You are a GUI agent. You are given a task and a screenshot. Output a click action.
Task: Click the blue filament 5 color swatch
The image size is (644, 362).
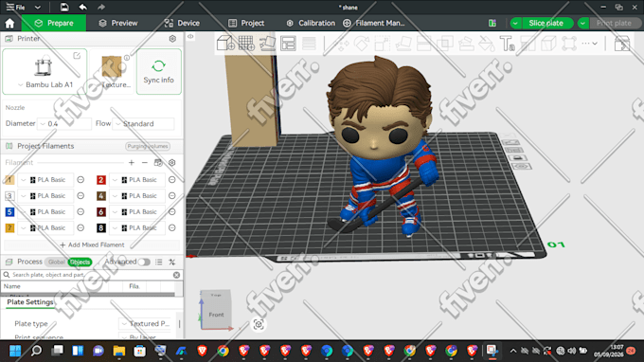coord(9,212)
